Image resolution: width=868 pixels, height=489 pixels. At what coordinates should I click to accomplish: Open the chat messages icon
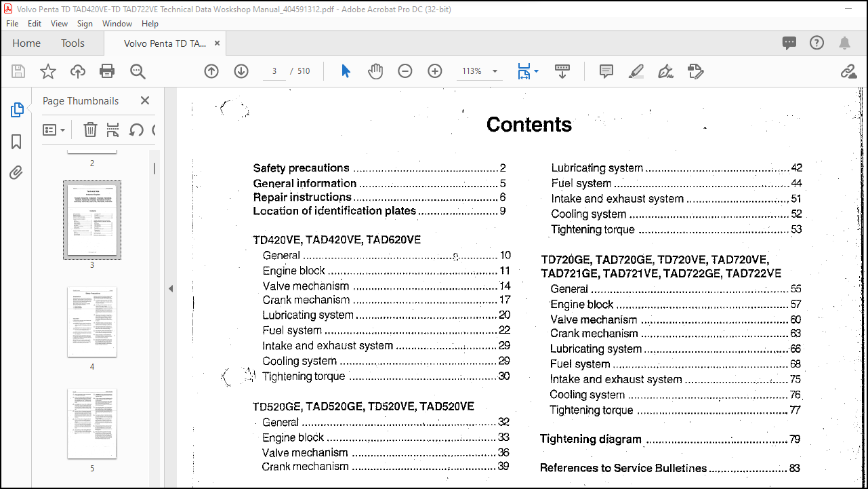click(789, 43)
